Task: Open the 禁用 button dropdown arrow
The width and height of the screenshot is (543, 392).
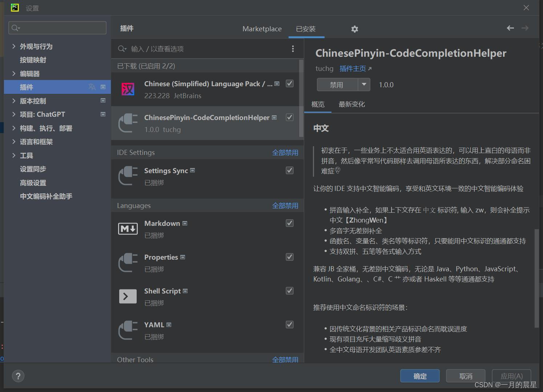Action: tap(364, 85)
